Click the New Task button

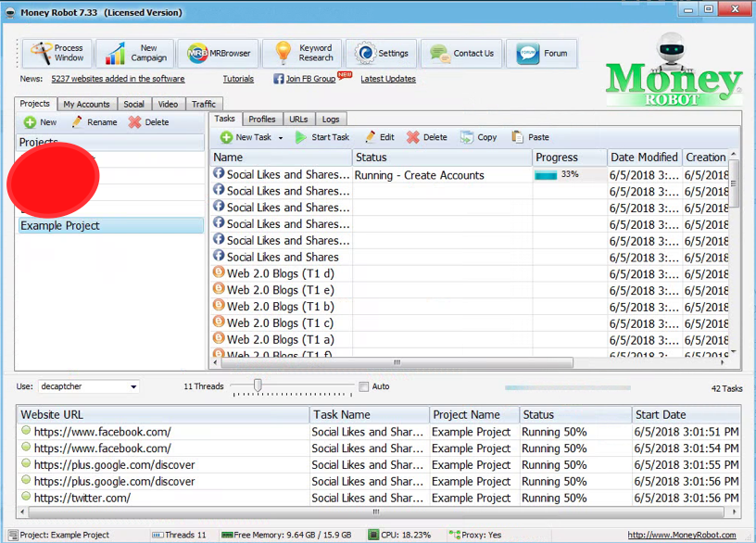(x=246, y=137)
